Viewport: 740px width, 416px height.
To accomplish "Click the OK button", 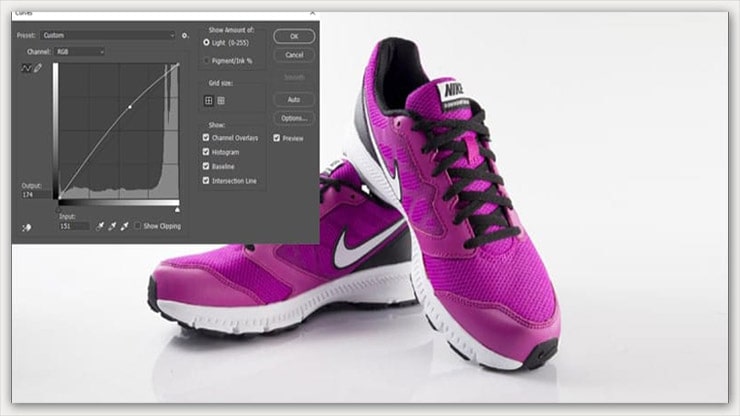I will click(294, 36).
